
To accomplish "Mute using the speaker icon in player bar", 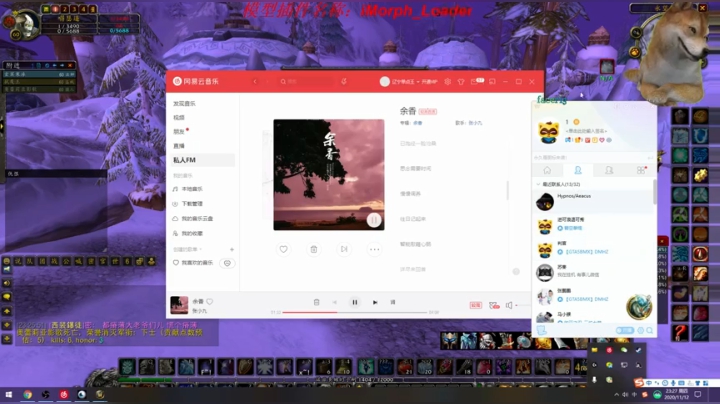I will point(509,305).
